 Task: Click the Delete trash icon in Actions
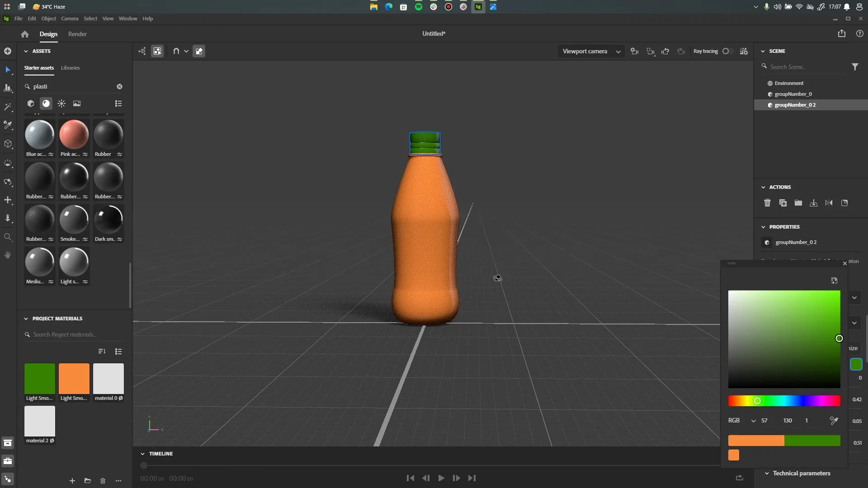click(x=767, y=203)
